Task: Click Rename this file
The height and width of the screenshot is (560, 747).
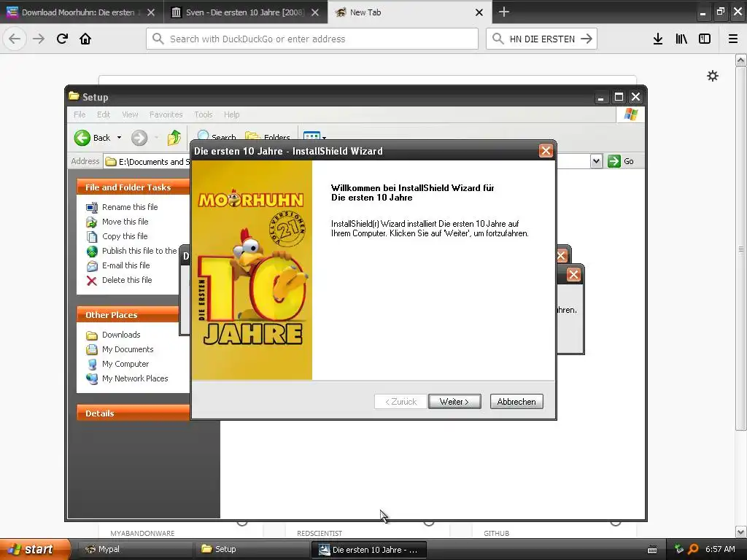Action: coord(130,207)
